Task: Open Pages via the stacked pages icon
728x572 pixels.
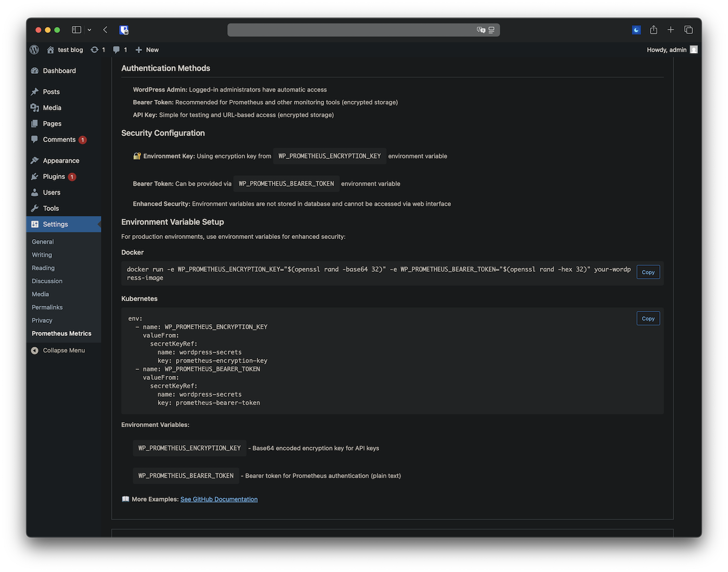Action: 34,123
